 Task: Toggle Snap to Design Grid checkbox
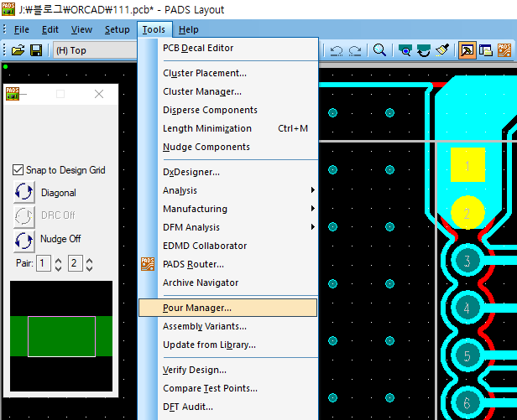click(18, 170)
